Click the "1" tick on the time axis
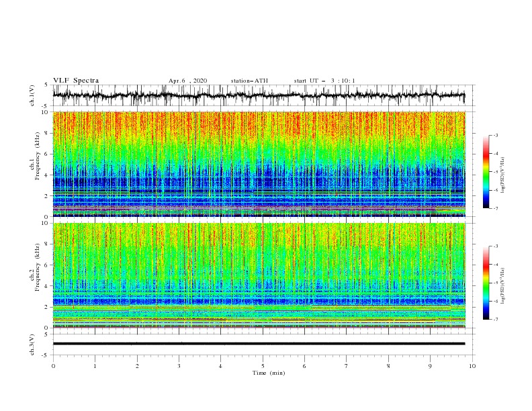Image resolution: width=532 pixels, height=411 pixels. (95, 366)
